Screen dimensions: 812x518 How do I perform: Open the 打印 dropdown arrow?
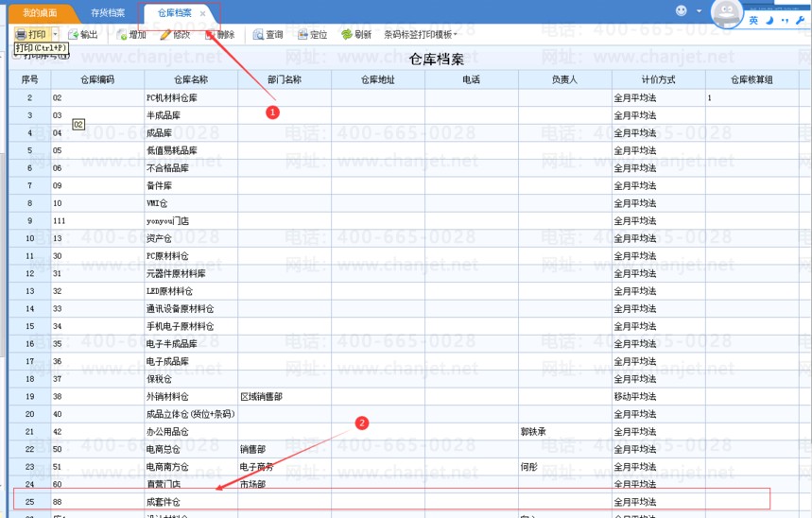click(55, 35)
